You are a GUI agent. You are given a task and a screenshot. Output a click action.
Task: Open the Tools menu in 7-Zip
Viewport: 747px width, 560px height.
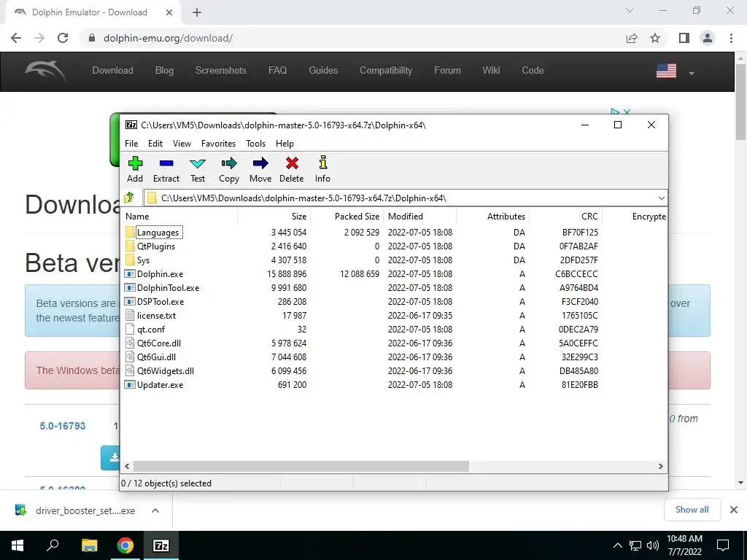[255, 144]
